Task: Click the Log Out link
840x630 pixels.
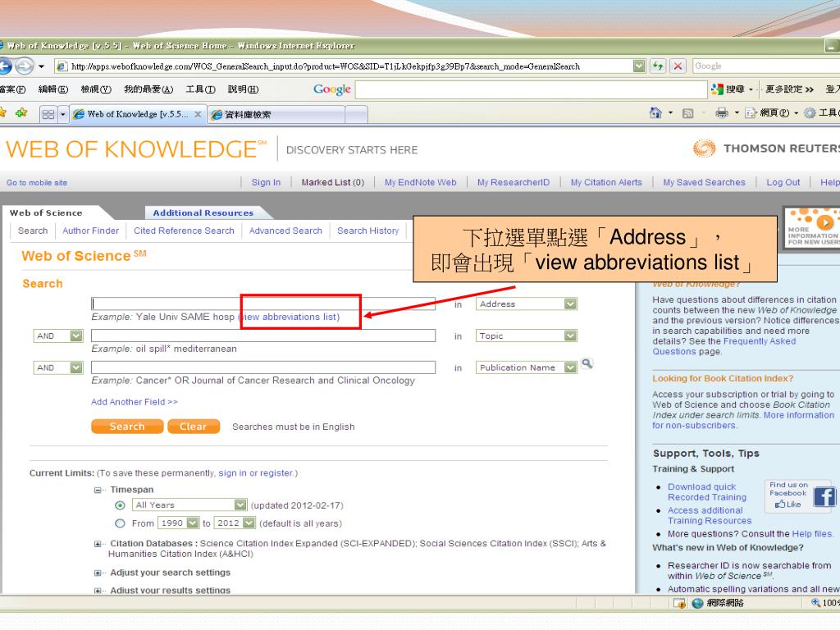Action: [783, 183]
